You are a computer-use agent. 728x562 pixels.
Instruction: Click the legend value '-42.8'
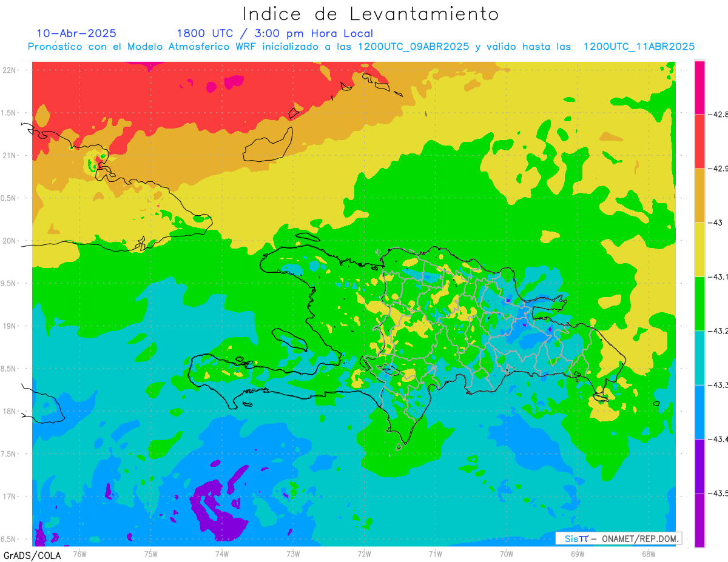pyautogui.click(x=718, y=114)
